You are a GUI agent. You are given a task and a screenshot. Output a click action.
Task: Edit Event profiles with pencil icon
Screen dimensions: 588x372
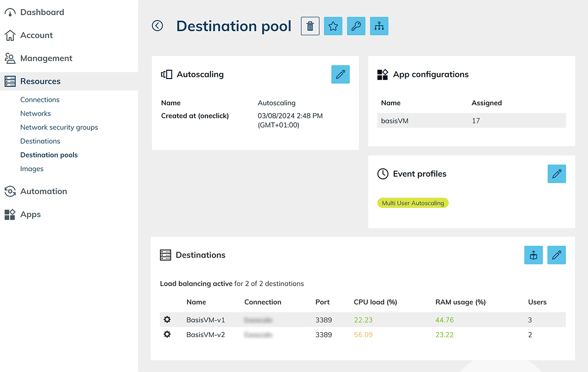[x=557, y=174]
